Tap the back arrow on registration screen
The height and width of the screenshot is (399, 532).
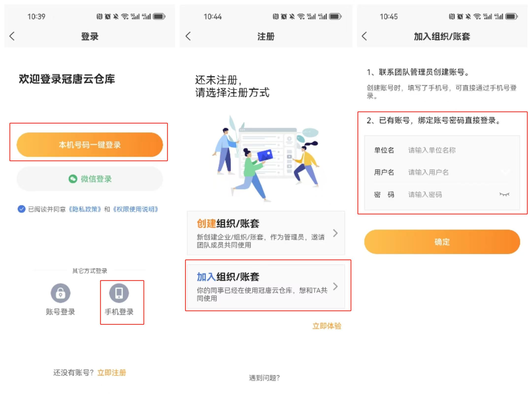pyautogui.click(x=188, y=36)
